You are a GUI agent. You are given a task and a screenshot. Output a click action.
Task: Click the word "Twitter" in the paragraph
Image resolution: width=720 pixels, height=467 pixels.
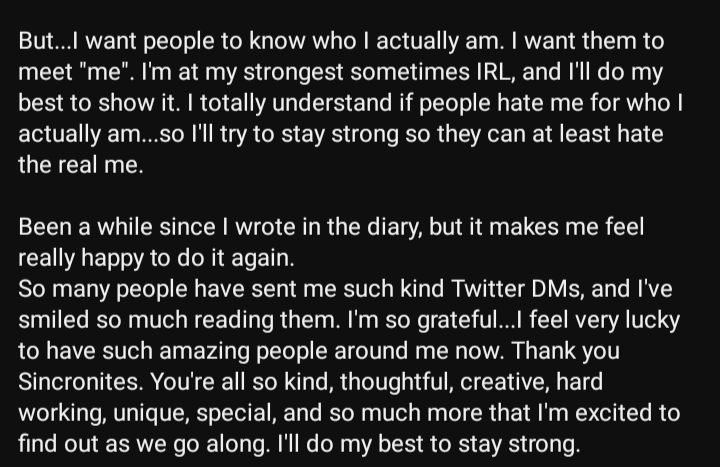[x=488, y=289]
